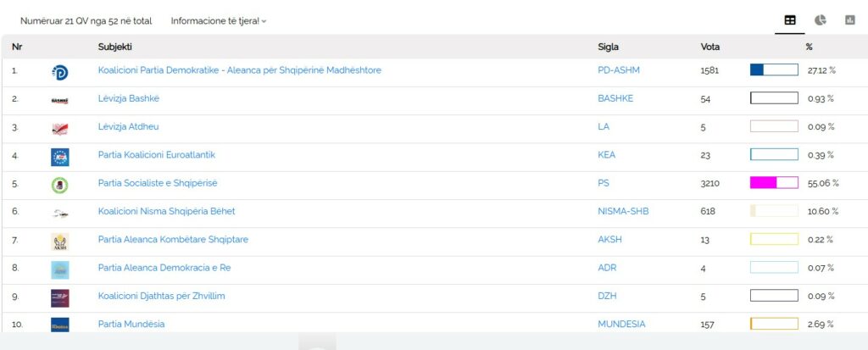Click the Partia Mundësia logo
Viewport: 868px width, 350px height.
[59, 325]
